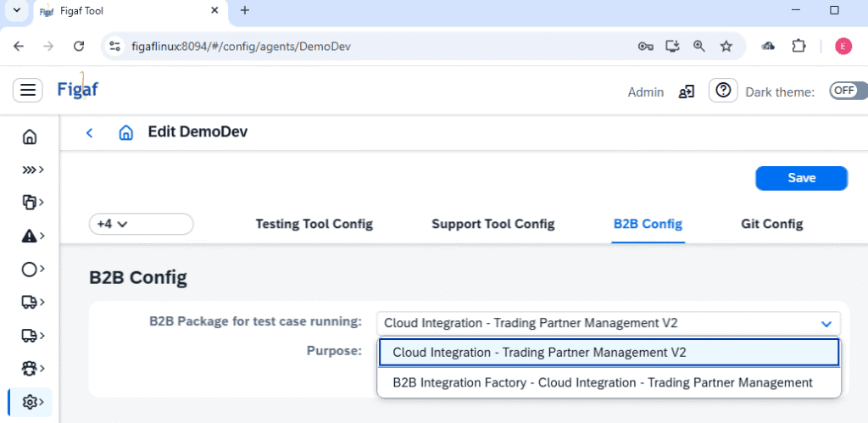868x423 pixels.
Task: Open a new browser tab
Action: pyautogui.click(x=245, y=10)
